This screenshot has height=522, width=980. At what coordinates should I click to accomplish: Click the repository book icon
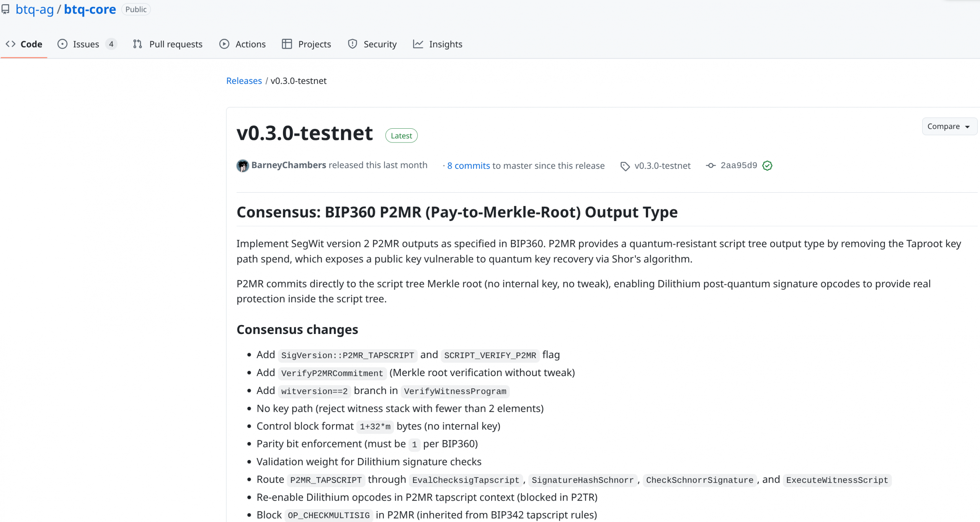5,9
